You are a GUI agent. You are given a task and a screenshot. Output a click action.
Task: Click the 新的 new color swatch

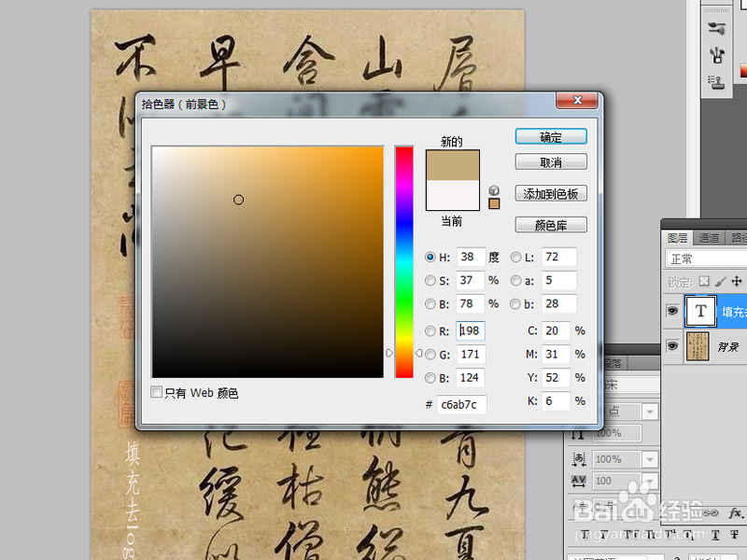[453, 165]
